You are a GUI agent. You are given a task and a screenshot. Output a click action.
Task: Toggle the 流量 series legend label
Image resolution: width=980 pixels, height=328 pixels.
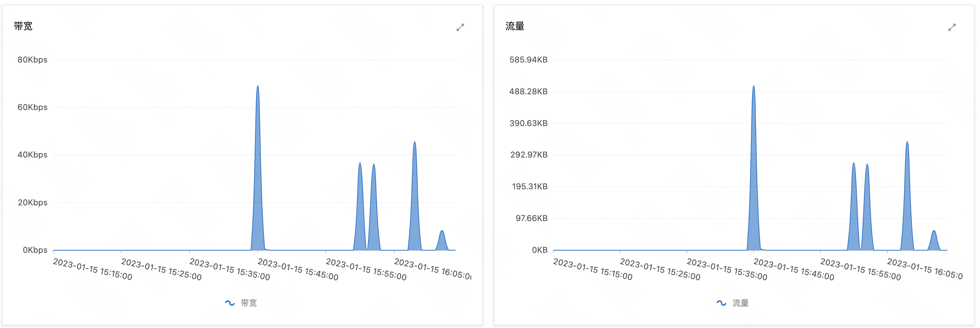(x=740, y=303)
